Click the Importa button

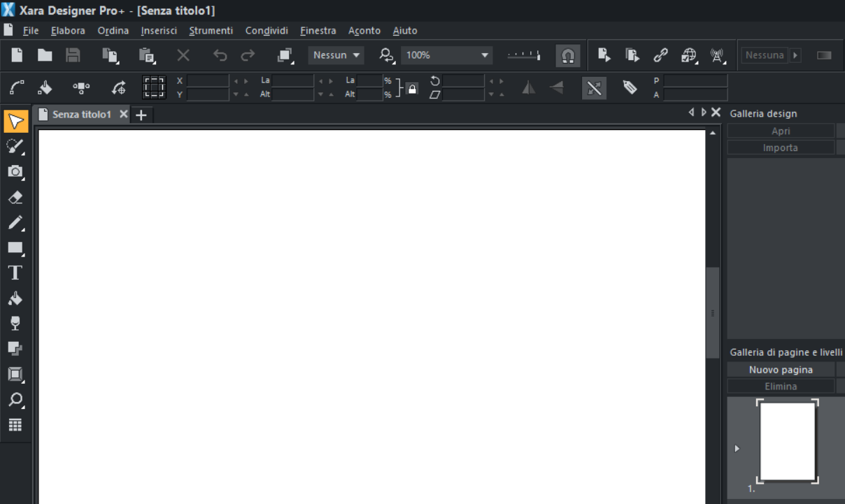tap(781, 147)
